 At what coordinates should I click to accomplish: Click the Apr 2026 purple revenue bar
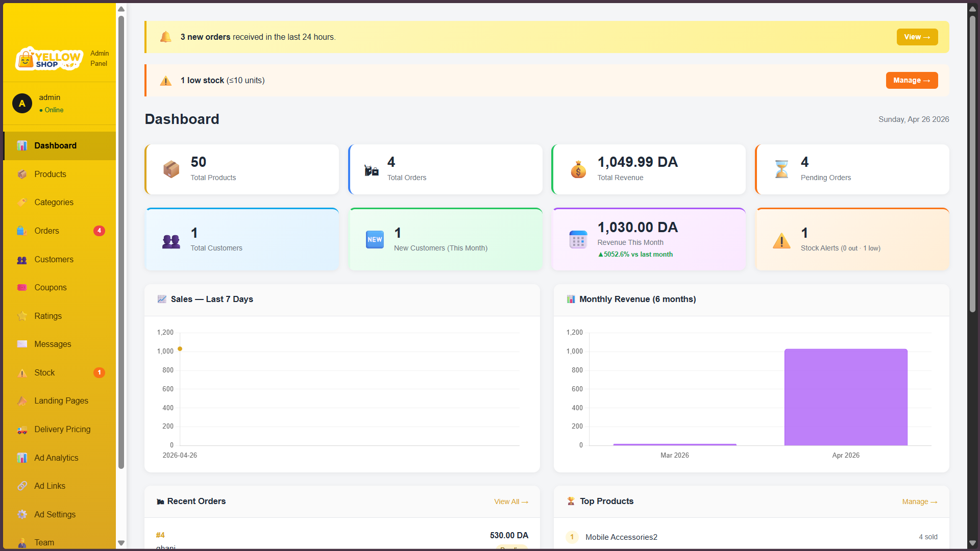(846, 397)
